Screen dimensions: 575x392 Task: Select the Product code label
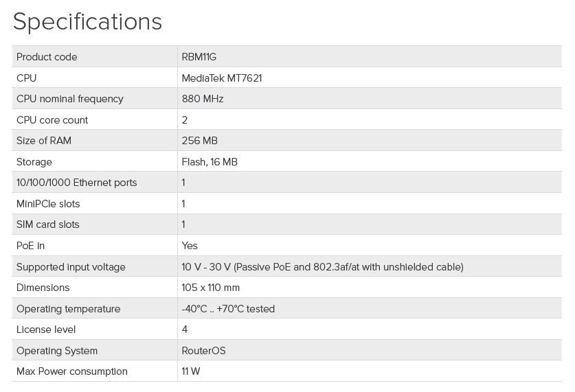tap(47, 57)
